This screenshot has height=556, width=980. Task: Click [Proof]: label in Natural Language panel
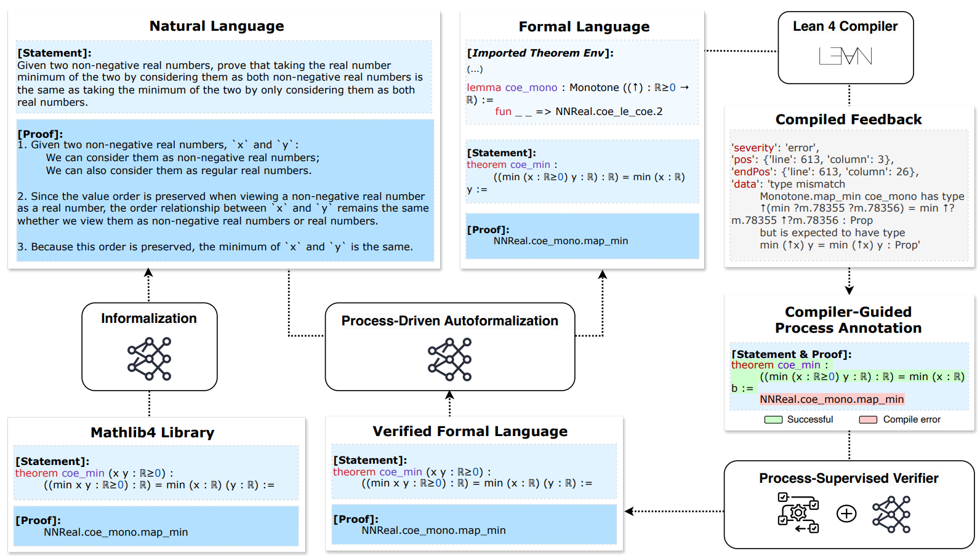pyautogui.click(x=40, y=133)
